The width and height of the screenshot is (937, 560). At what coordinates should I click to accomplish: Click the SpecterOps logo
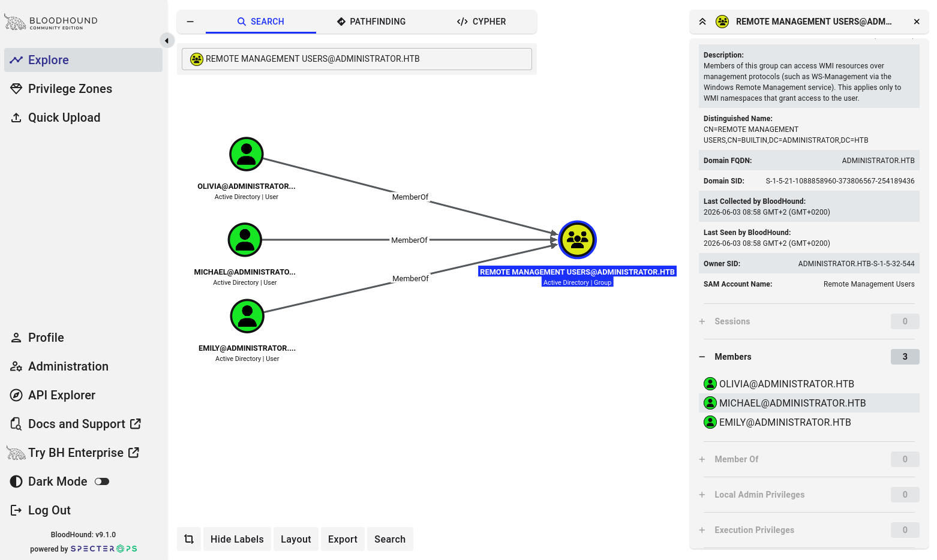[104, 549]
